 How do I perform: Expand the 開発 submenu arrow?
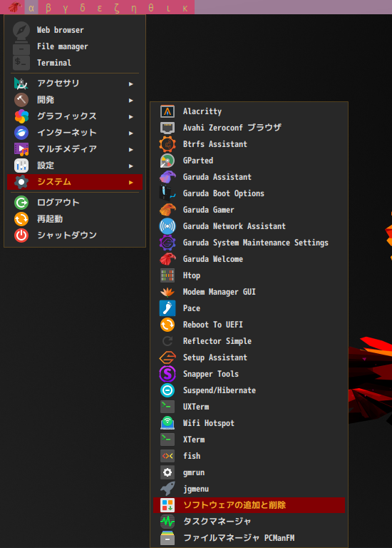[x=131, y=101]
